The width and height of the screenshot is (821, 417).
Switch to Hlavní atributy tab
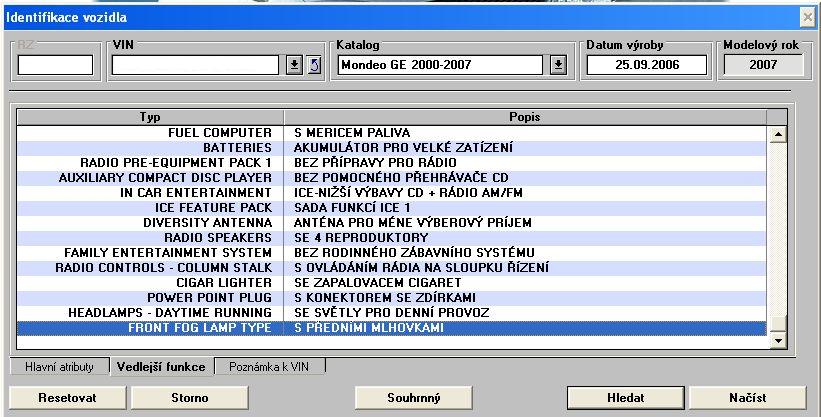click(x=59, y=367)
